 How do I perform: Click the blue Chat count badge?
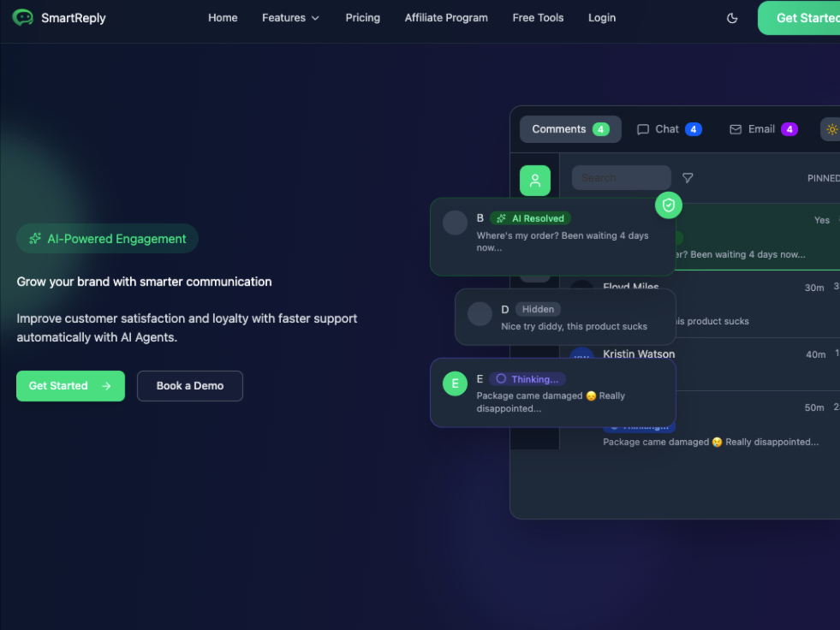694,129
